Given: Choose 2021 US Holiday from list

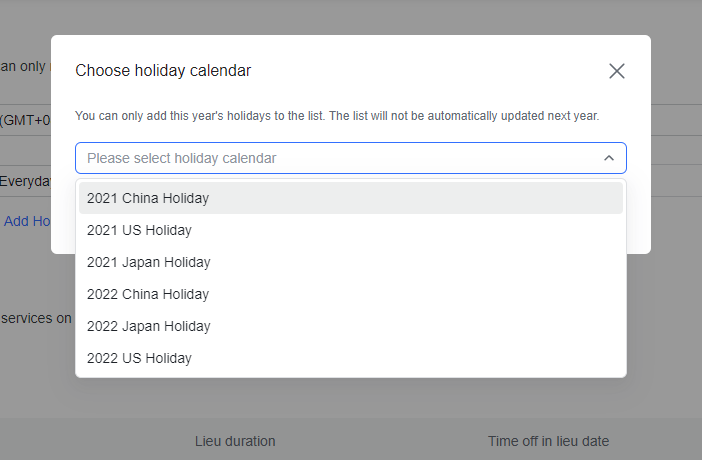Looking at the screenshot, I should 139,230.
